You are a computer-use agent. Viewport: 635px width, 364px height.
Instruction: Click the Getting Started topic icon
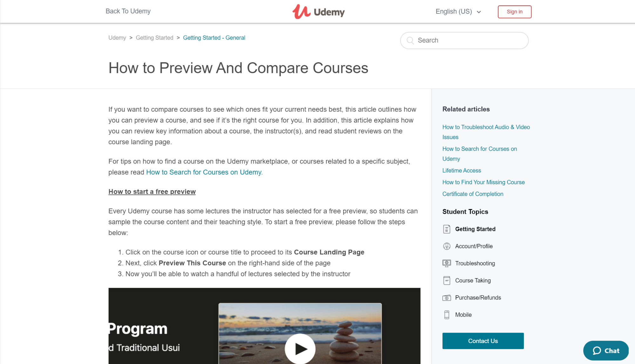446,229
